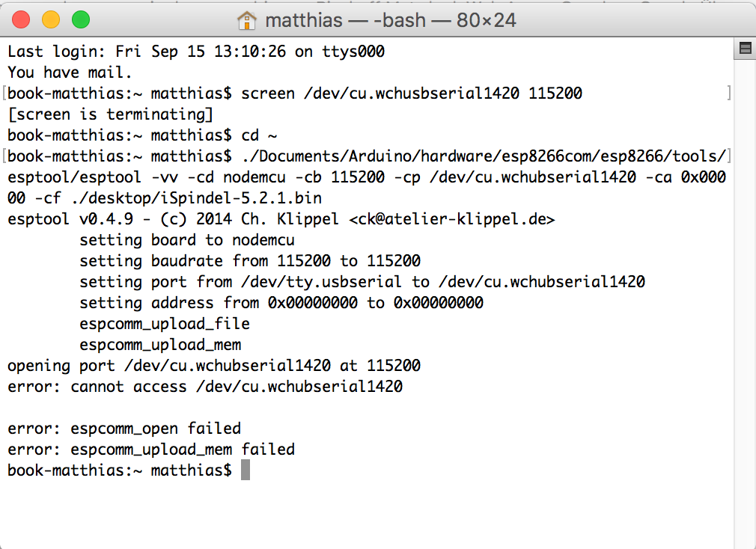Click the gray cursor block at the last prompt

(246, 470)
